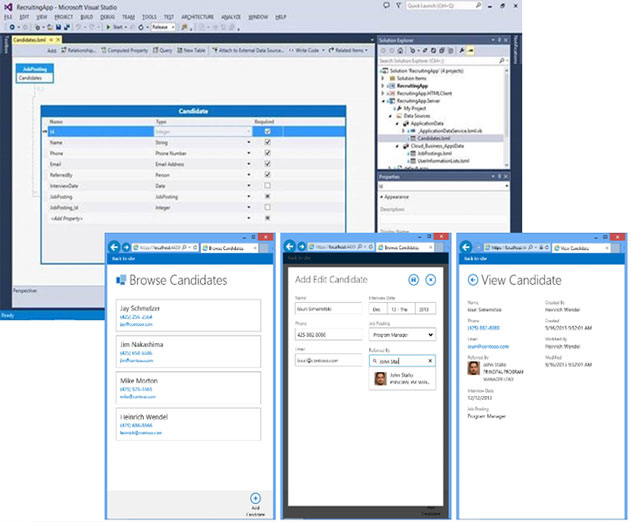
Task: Click the back arrow circle next to View Candidate
Action: [473, 280]
